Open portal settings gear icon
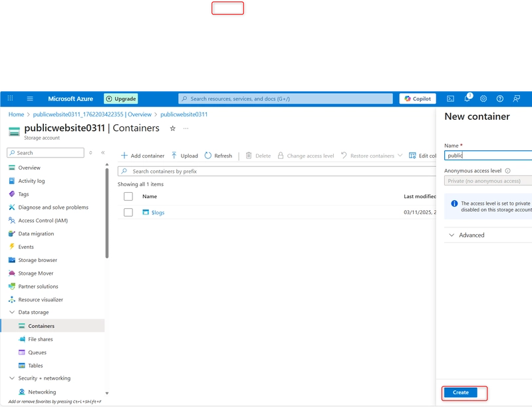532x407 pixels. 483,98
